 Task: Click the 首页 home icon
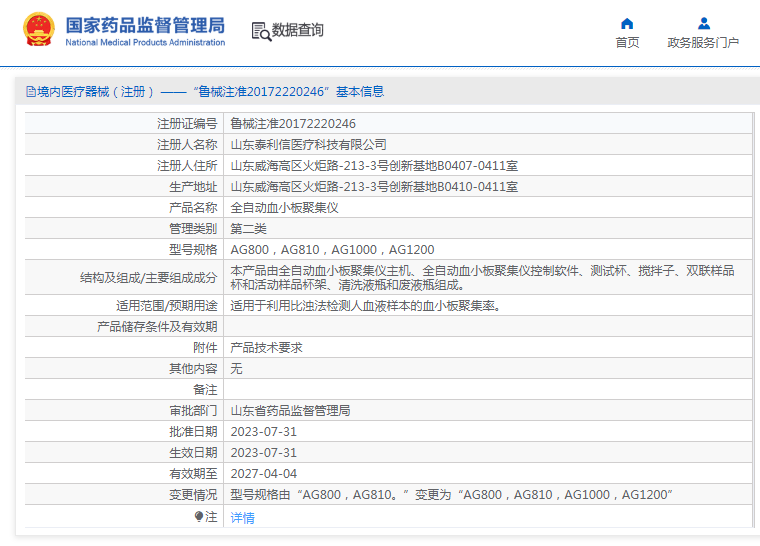(627, 24)
